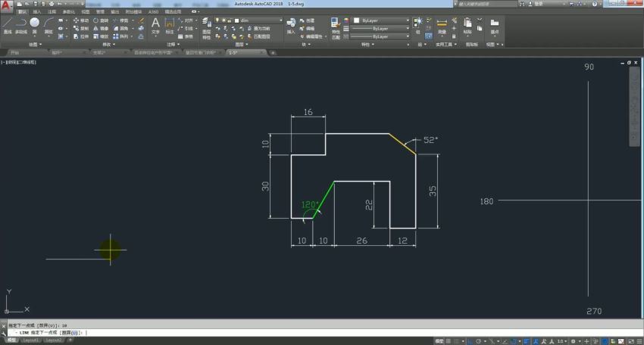Image resolution: width=644 pixels, height=345 pixels.
Task: Expand the Draw (绘图) panel
Action: [36, 45]
